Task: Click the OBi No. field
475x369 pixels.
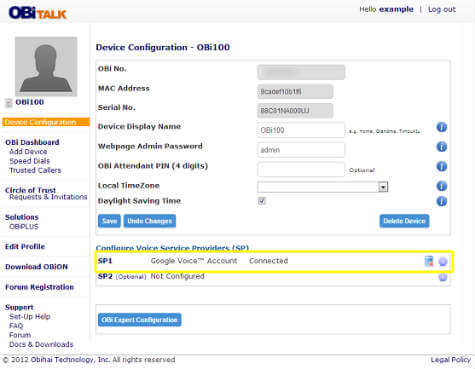Action: (x=301, y=72)
